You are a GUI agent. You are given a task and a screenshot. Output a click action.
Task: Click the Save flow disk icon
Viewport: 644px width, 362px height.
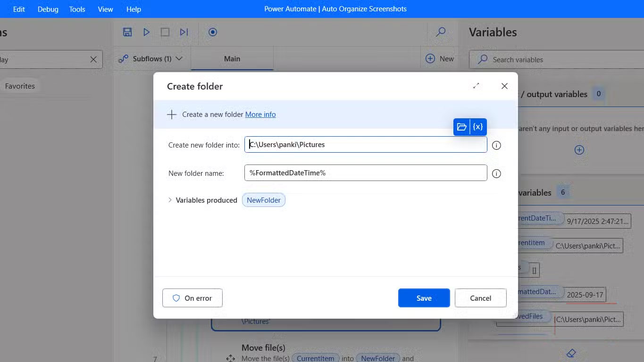(x=127, y=32)
